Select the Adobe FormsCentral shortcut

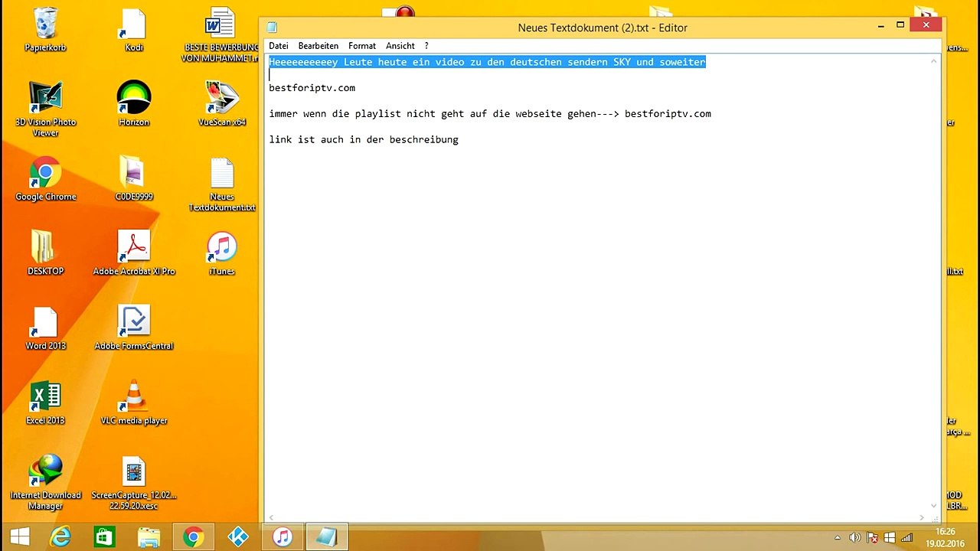coord(134,328)
